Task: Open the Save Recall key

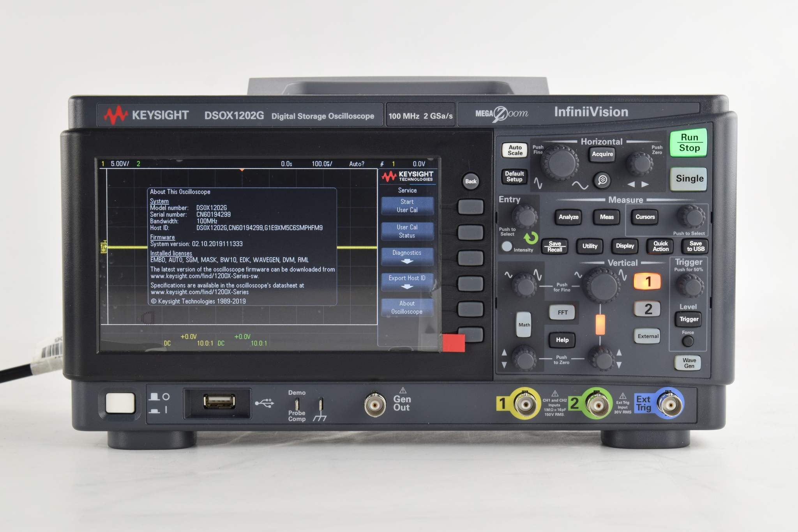Action: tap(555, 246)
